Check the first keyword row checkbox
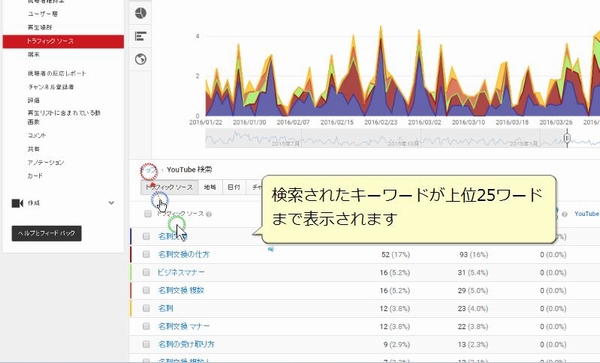 146,236
